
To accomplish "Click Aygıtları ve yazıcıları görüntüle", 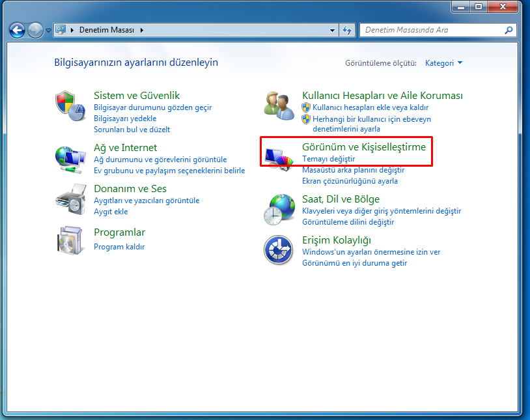I will 146,201.
